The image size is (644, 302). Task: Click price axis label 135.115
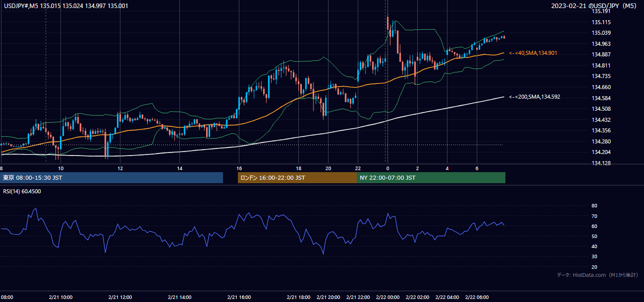pyautogui.click(x=601, y=22)
